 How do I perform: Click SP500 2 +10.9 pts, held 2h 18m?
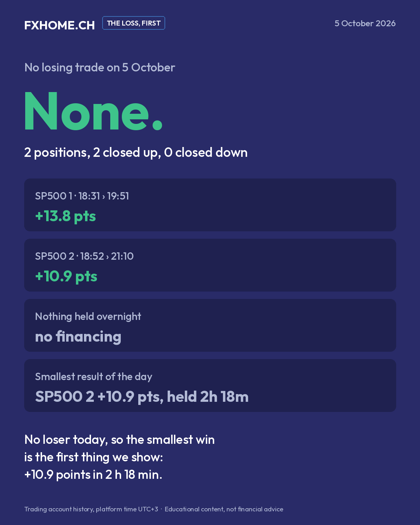coord(142,397)
